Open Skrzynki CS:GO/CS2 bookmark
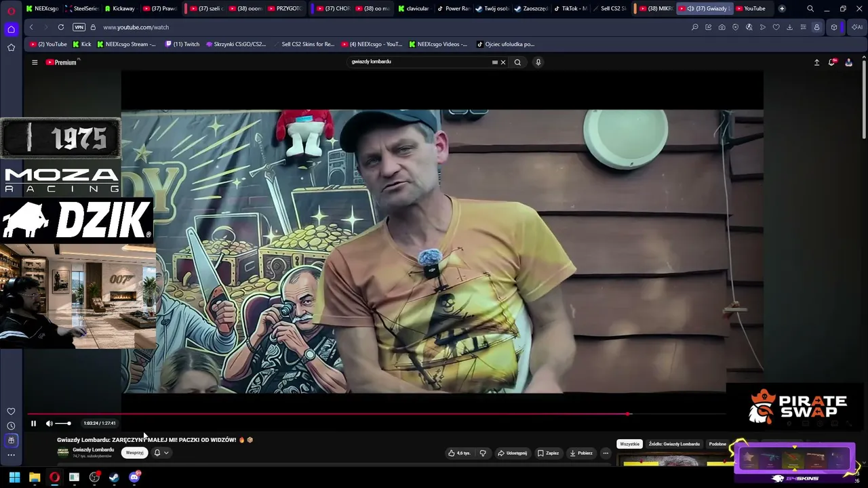Viewport: 868px width, 488px height. tap(236, 44)
